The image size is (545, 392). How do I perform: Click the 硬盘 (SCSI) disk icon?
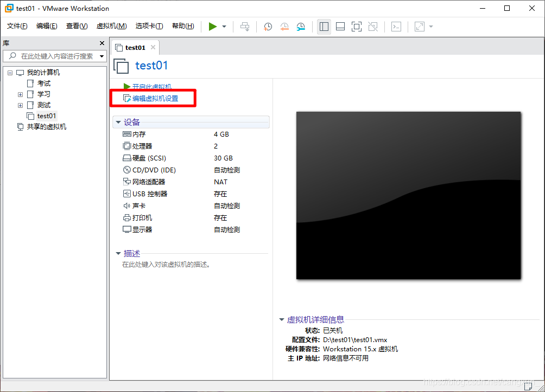[x=127, y=158]
